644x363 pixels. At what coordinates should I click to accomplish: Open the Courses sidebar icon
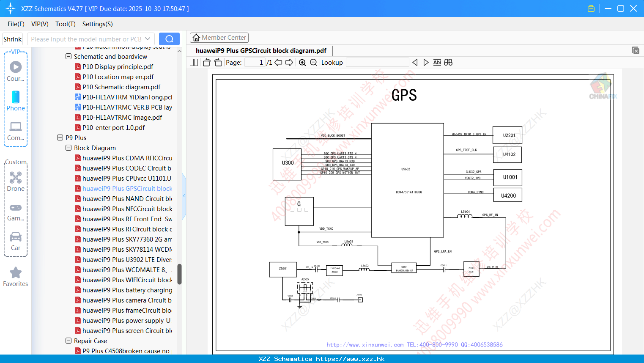click(16, 71)
